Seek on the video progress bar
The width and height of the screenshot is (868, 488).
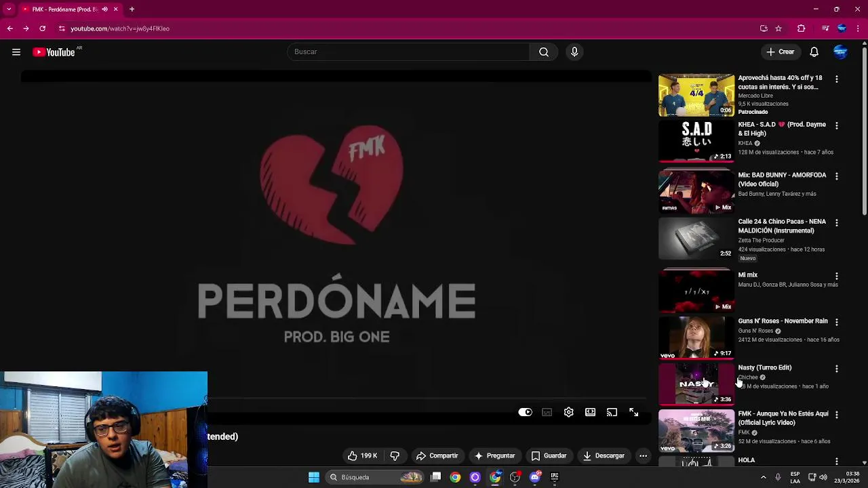click(429, 399)
